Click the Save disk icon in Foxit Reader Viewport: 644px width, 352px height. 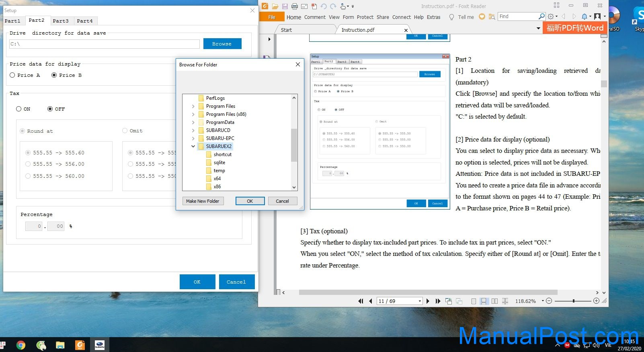pyautogui.click(x=285, y=6)
